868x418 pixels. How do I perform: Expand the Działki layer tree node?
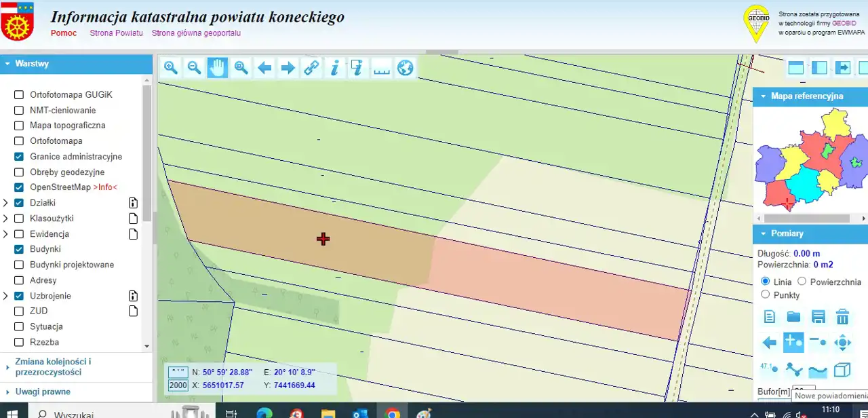point(6,203)
